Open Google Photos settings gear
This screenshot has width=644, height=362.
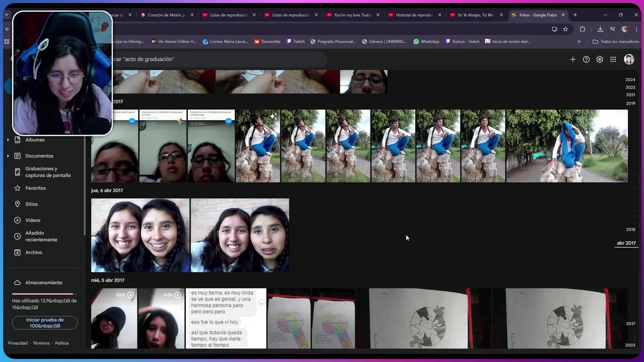point(600,59)
